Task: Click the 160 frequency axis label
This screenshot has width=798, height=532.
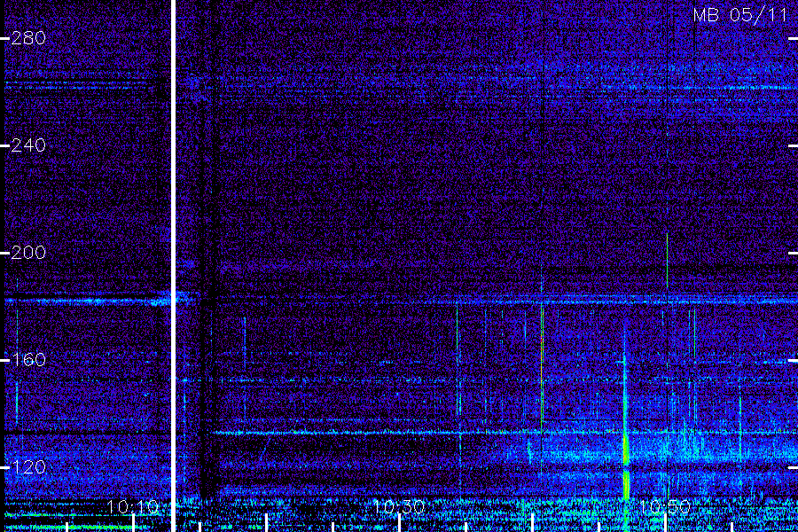Action: click(x=28, y=360)
